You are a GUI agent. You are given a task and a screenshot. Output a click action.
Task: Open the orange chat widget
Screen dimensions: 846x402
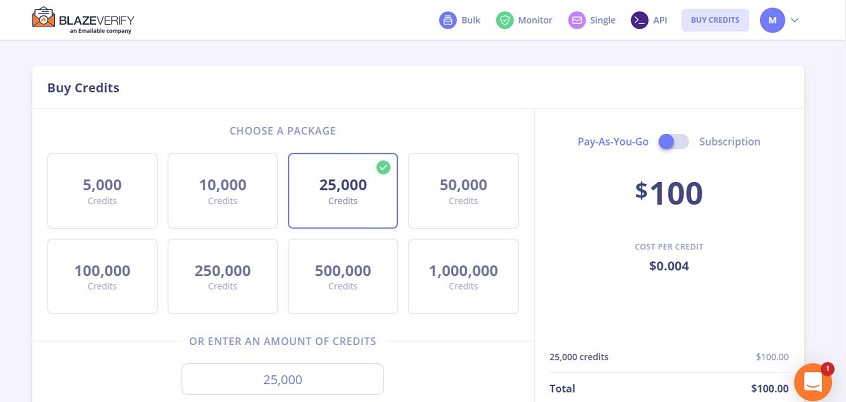(x=812, y=382)
